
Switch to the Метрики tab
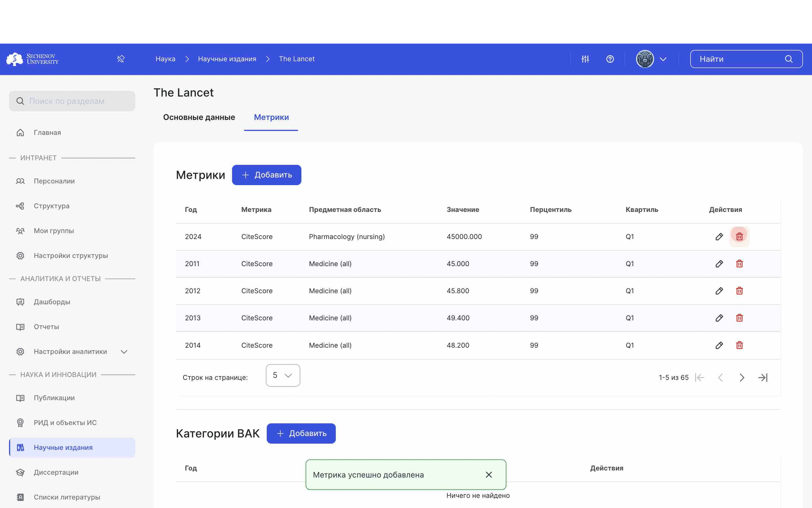click(x=271, y=117)
